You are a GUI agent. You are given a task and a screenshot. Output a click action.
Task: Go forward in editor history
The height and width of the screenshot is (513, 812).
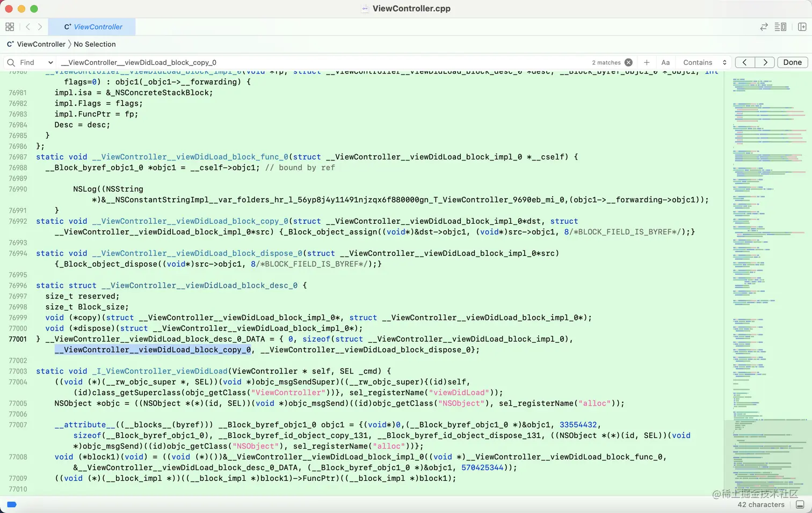click(40, 27)
